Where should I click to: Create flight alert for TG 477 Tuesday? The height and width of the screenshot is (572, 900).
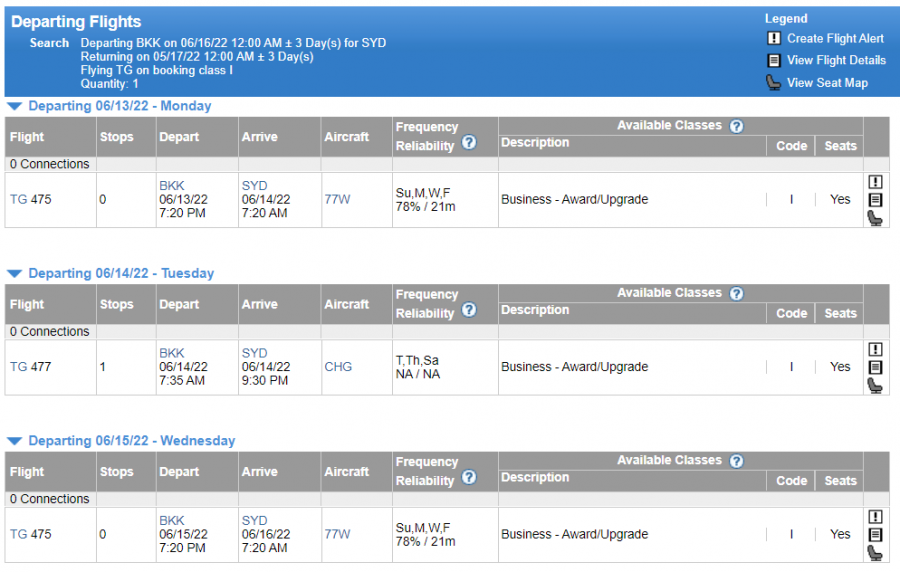(875, 349)
